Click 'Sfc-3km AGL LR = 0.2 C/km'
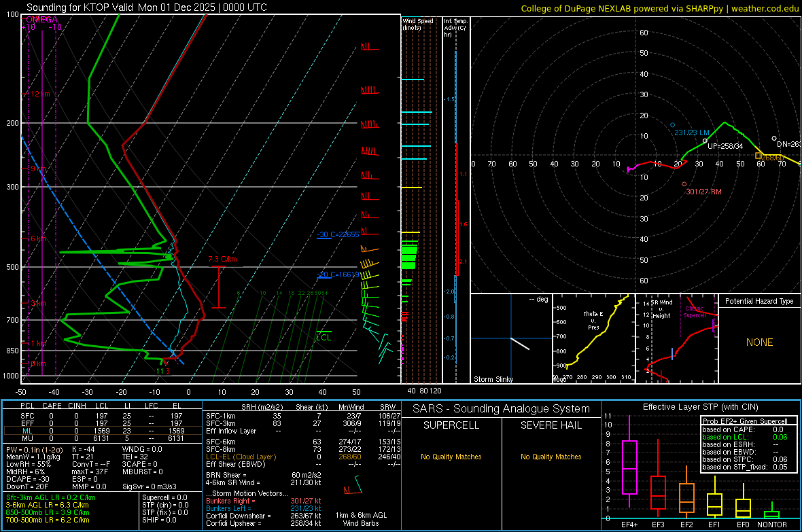This screenshot has width=802, height=532. tap(51, 497)
